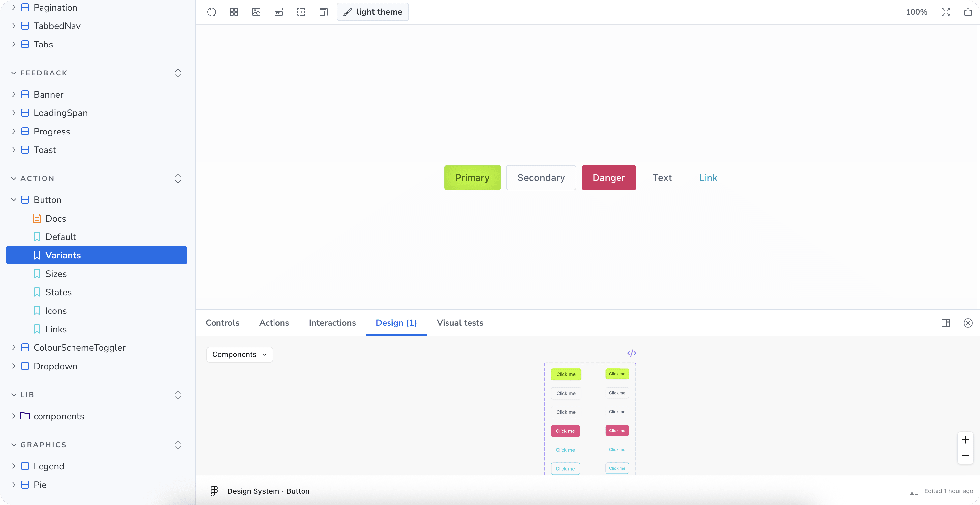Click the green Primary button
The width and height of the screenshot is (980, 505).
point(472,178)
